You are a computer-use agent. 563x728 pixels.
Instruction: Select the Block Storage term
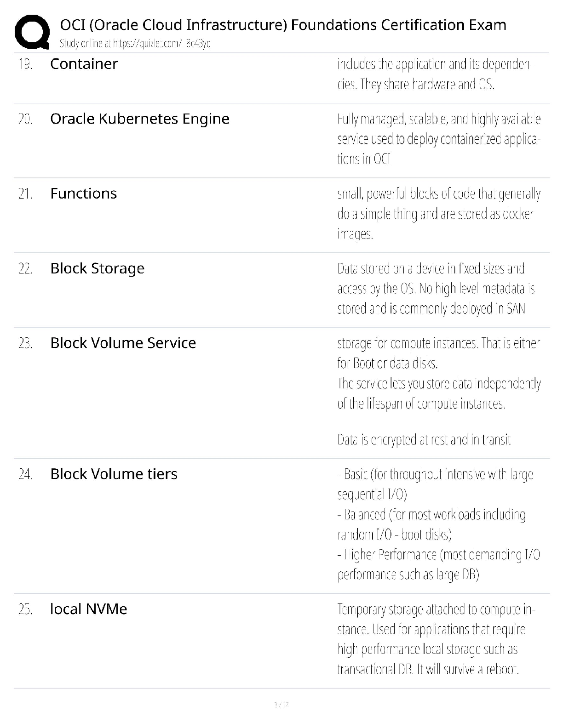point(97,268)
